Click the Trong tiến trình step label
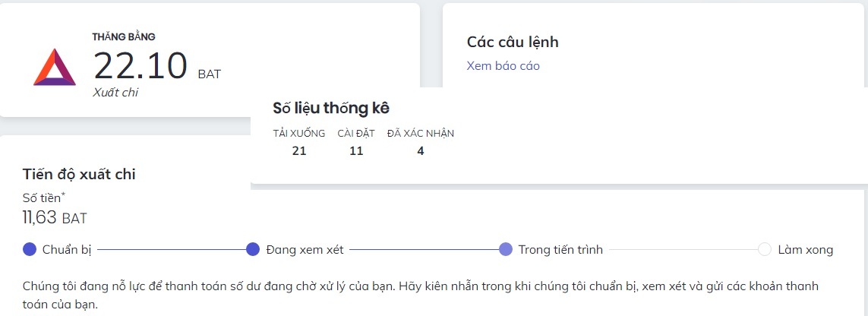Image resolution: width=868 pixels, height=316 pixels. point(560,249)
